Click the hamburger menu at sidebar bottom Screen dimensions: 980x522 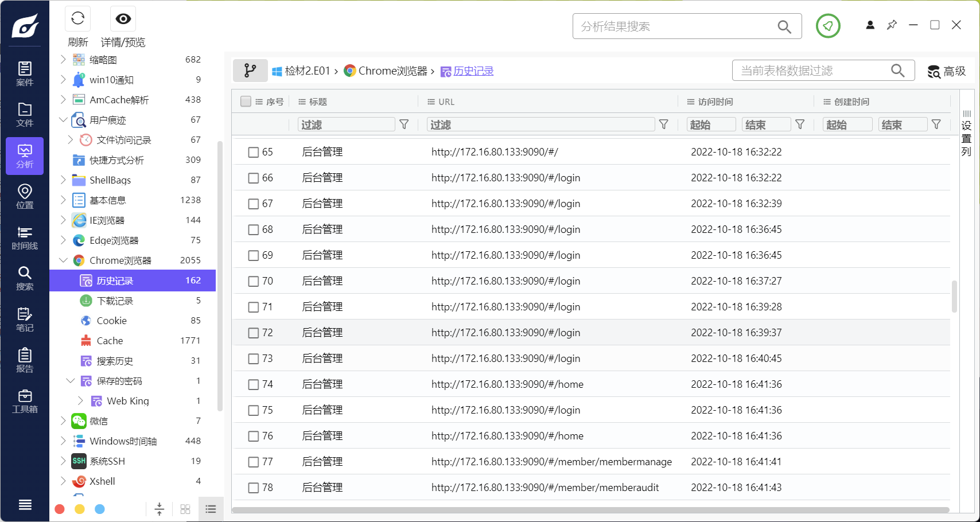tap(25, 505)
